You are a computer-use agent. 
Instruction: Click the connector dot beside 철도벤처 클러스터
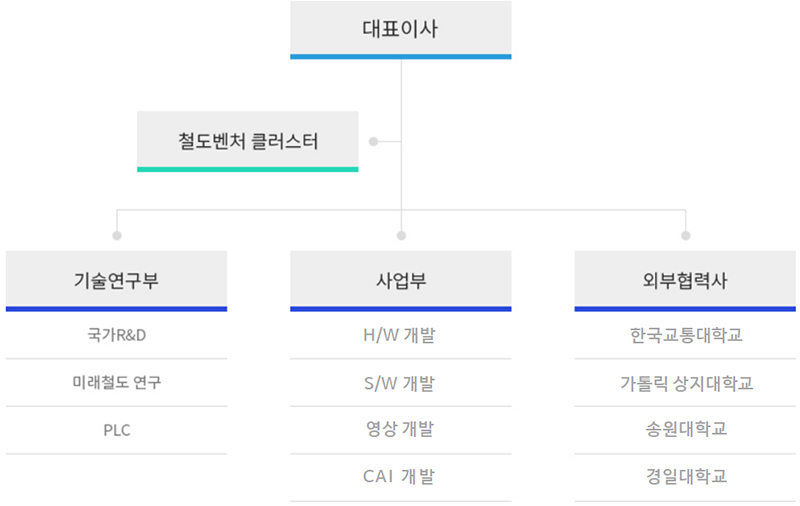pos(373,142)
